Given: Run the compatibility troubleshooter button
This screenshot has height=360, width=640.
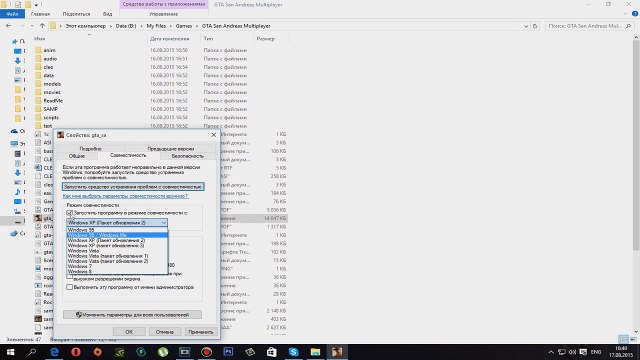Looking at the screenshot, I should click(133, 187).
